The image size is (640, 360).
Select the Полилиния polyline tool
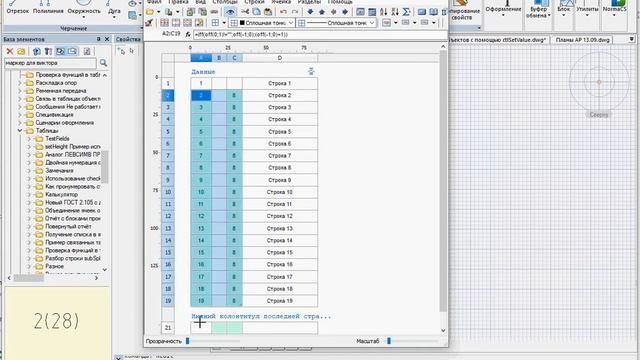pos(48,7)
